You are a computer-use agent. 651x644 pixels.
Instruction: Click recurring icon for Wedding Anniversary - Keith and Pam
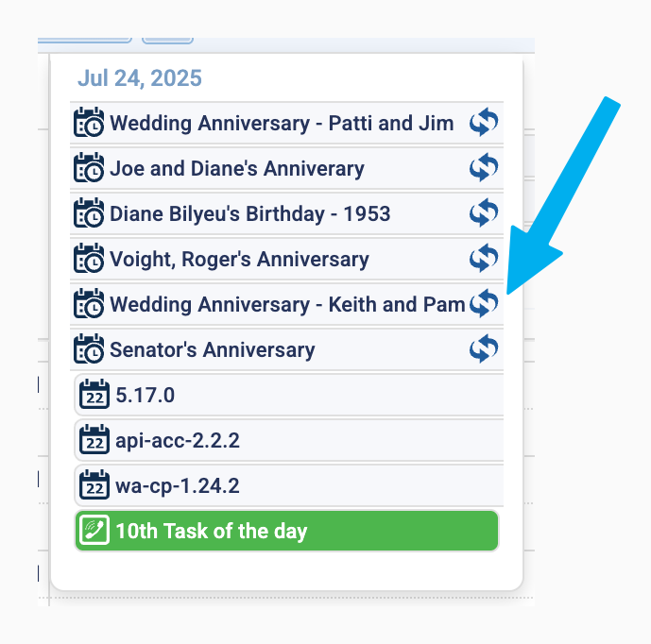coord(484,304)
